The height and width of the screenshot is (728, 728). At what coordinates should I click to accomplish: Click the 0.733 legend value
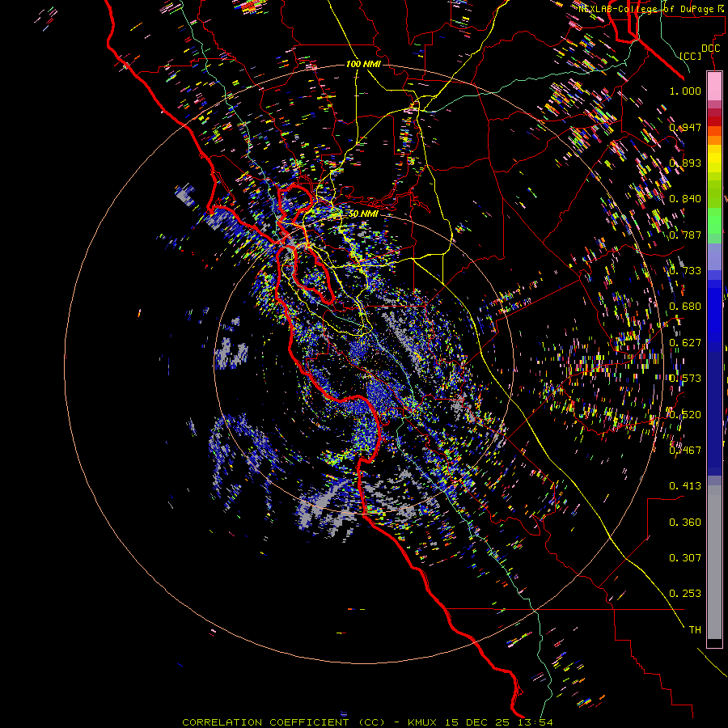tap(685, 271)
